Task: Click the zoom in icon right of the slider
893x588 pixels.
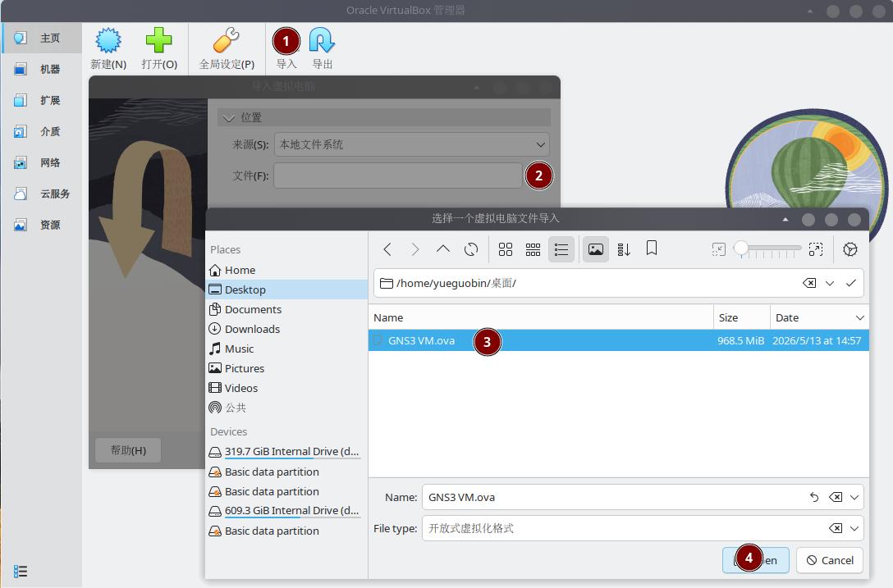Action: (x=816, y=249)
